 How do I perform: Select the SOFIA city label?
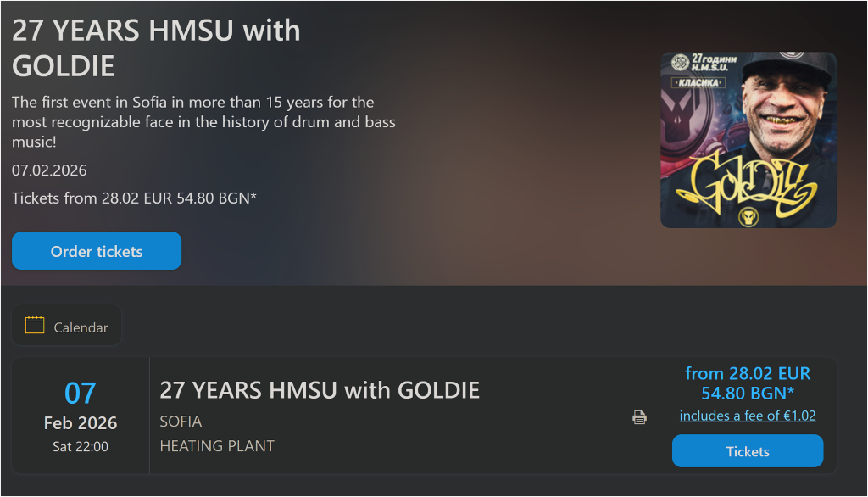coord(181,422)
